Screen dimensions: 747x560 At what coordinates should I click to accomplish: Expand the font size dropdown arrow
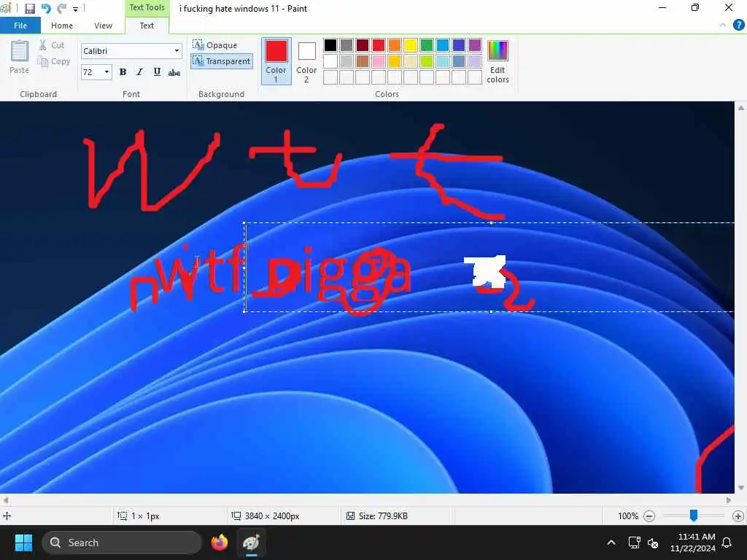tap(107, 72)
